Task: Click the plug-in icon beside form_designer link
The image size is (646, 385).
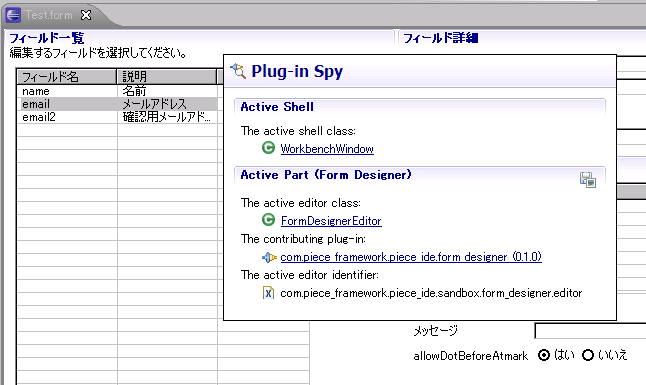Action: tap(269, 257)
